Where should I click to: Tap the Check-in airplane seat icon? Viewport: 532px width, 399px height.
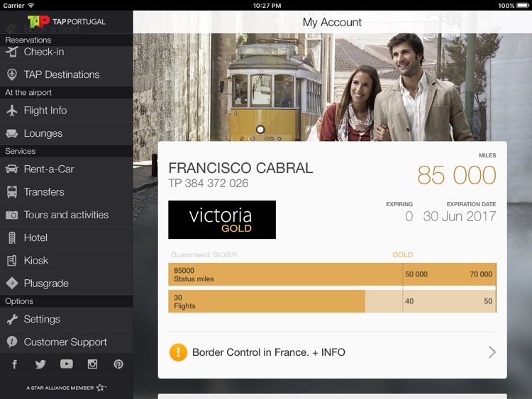pyautogui.click(x=12, y=52)
